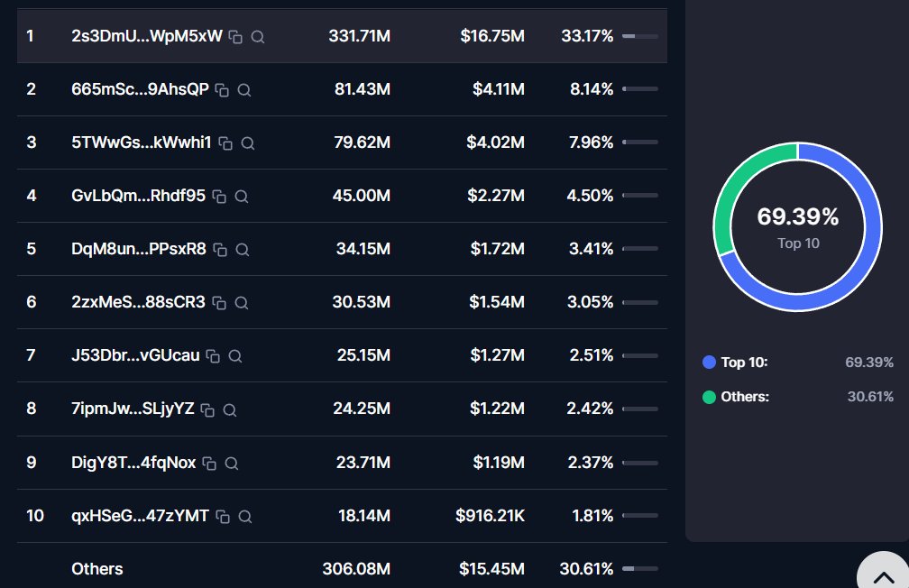The image size is (909, 588).
Task: Copy address J53Dbr...vGUcau
Action: pyautogui.click(x=213, y=356)
